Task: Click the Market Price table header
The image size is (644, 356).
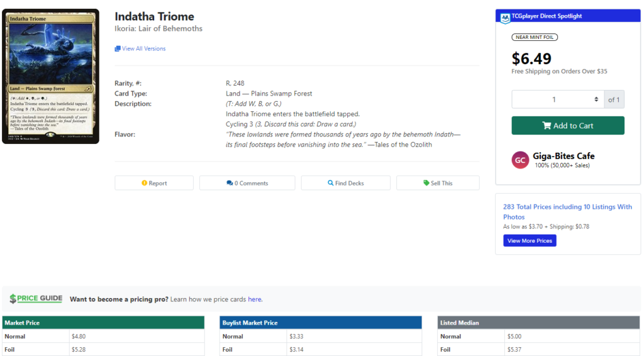Action: [103, 323]
